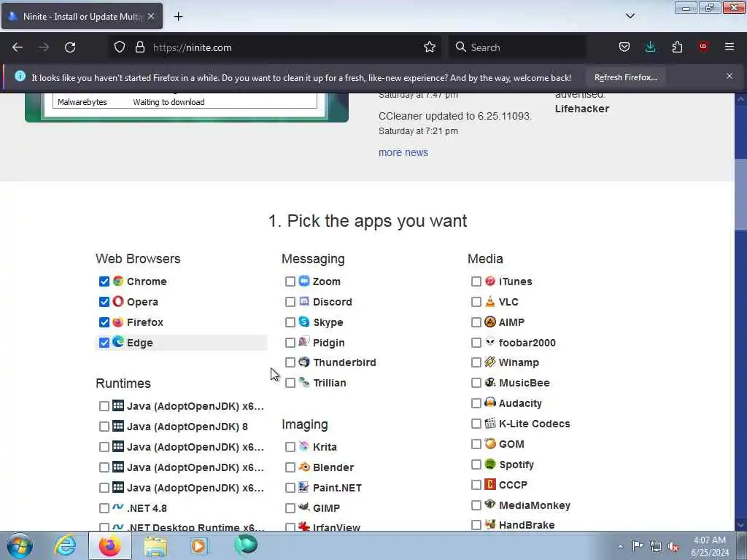The image size is (747, 560).
Task: Uncheck the Edge checkbox
Action: coord(104,343)
